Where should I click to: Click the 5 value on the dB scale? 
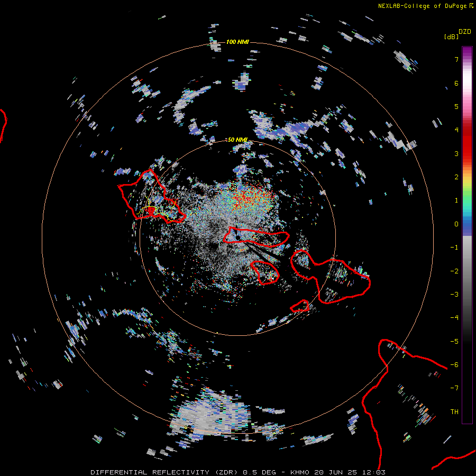coord(456,106)
